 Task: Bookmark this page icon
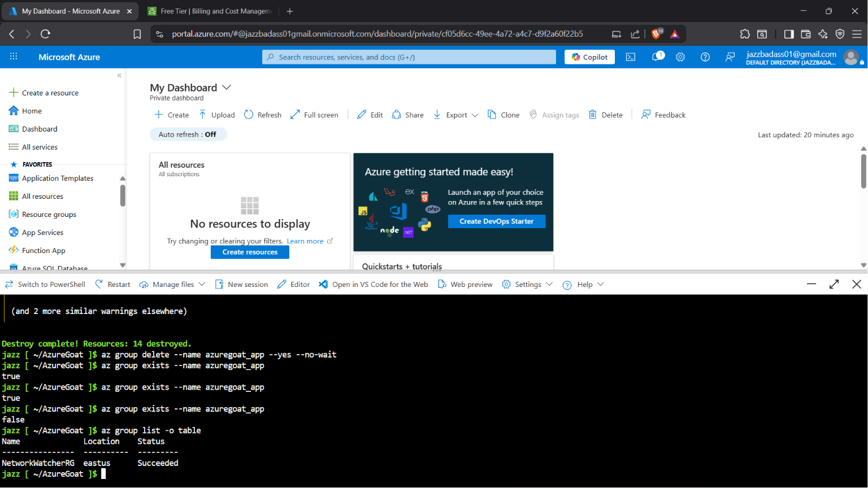[x=137, y=34]
